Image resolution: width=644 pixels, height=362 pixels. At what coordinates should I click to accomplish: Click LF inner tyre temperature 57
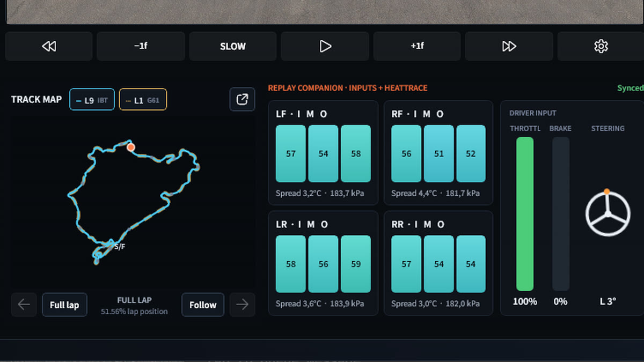click(291, 154)
